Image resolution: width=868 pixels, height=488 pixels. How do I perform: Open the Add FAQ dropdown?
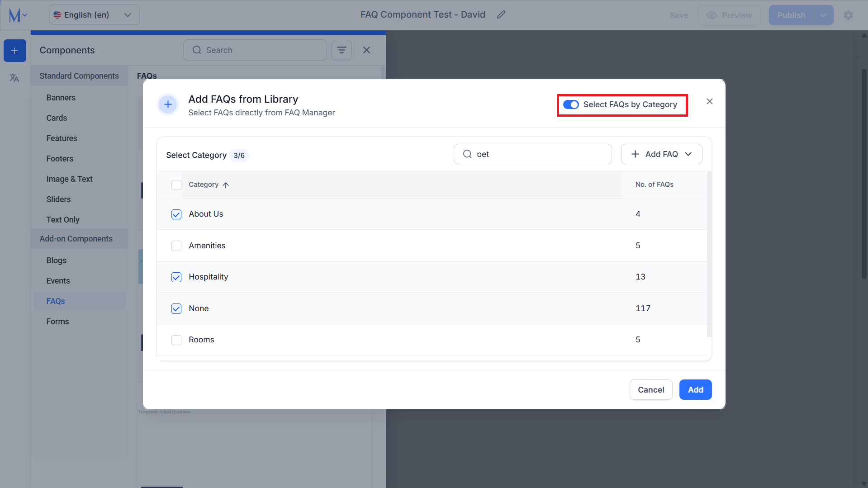tap(661, 154)
